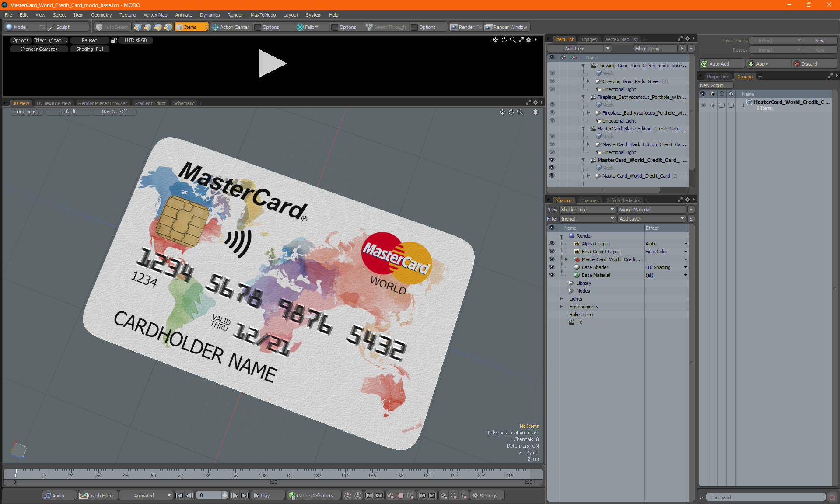
Task: Collapse Chewing_Gum_Pads_Green_modo_base scene
Action: 583,66
